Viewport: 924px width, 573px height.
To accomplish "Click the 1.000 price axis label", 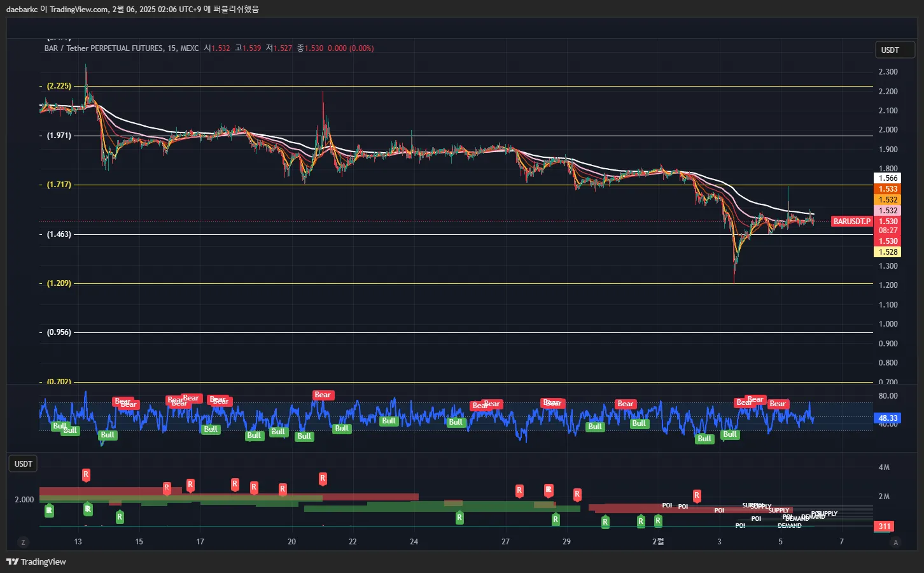I will pos(888,324).
